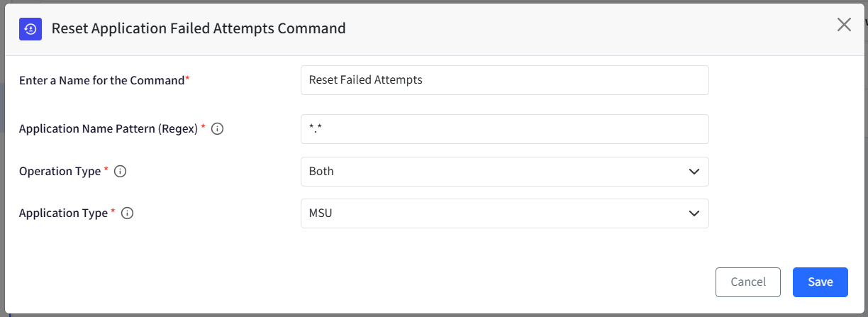Image resolution: width=868 pixels, height=317 pixels.
Task: Open the Application Type dropdown showing MSU
Action: (x=505, y=213)
